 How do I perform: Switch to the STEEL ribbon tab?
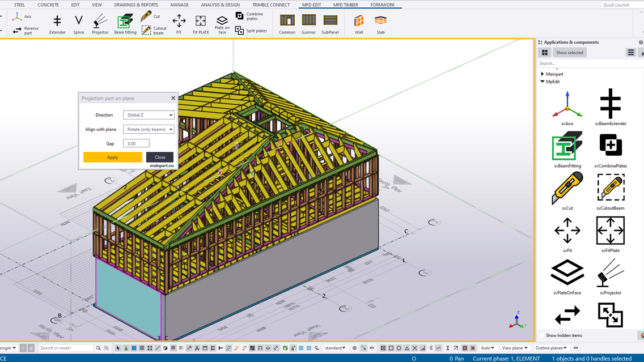[19, 5]
